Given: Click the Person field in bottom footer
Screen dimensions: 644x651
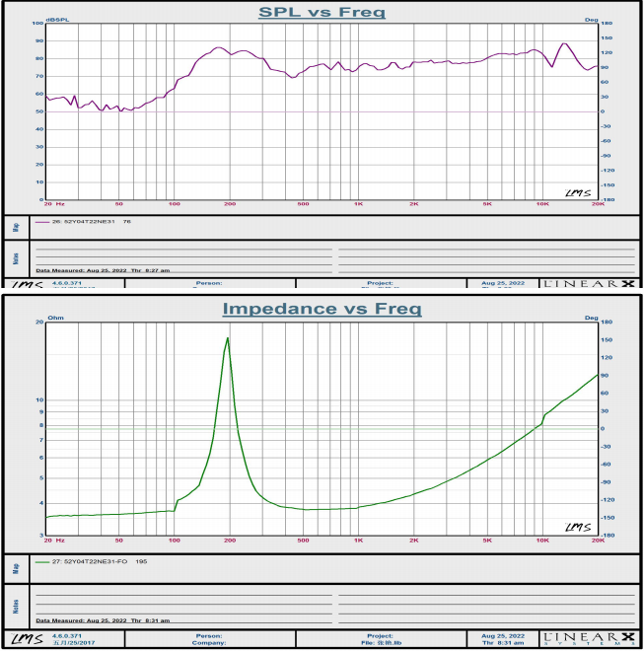Looking at the screenshot, I should coord(210,636).
